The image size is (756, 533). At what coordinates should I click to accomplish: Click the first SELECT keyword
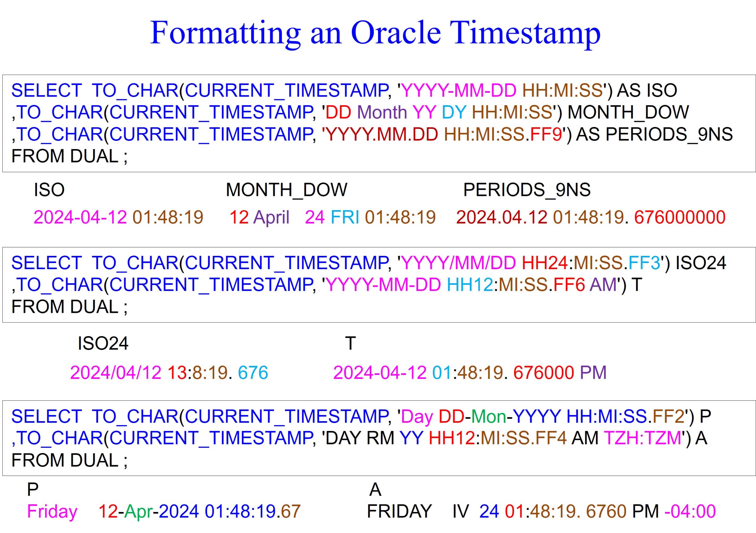(x=46, y=91)
